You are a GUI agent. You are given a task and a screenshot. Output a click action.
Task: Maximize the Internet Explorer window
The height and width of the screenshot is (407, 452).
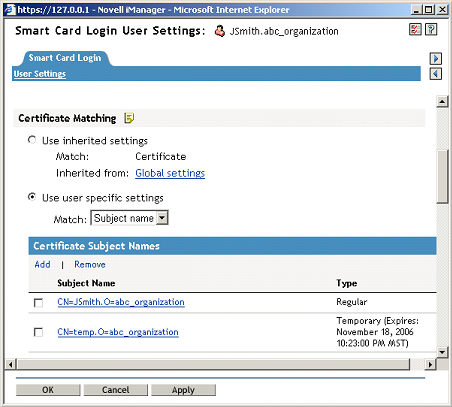(x=429, y=10)
